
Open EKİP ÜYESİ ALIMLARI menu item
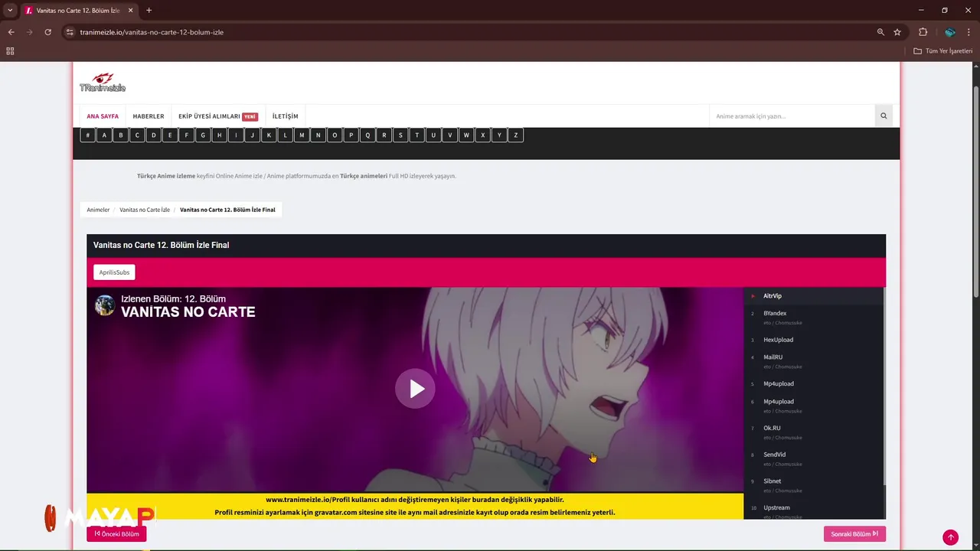(x=218, y=116)
